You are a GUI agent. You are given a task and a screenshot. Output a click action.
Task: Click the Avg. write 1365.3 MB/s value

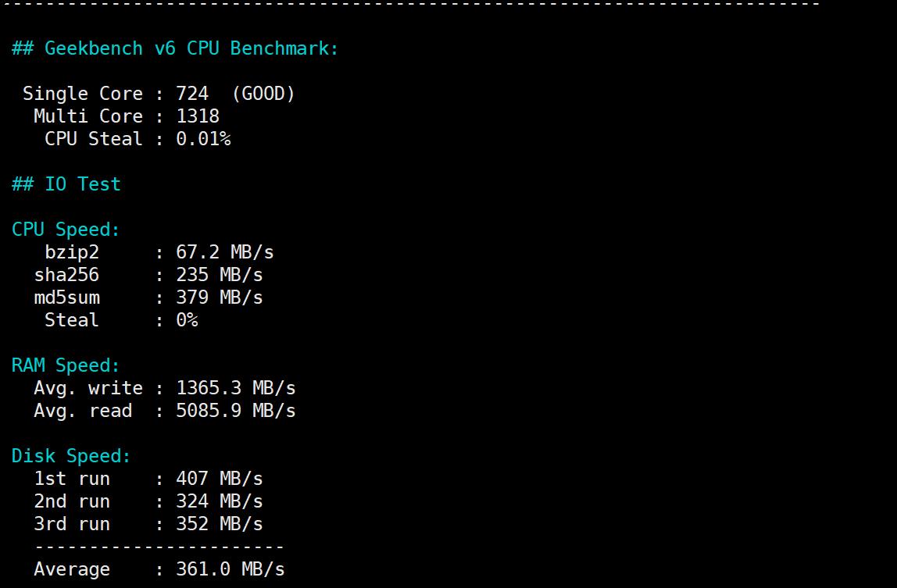[236, 388]
